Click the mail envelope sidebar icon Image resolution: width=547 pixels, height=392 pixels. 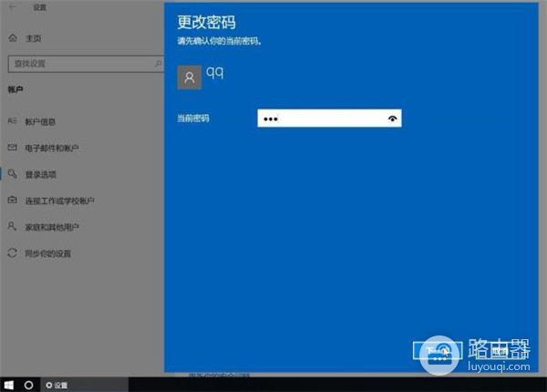point(13,148)
